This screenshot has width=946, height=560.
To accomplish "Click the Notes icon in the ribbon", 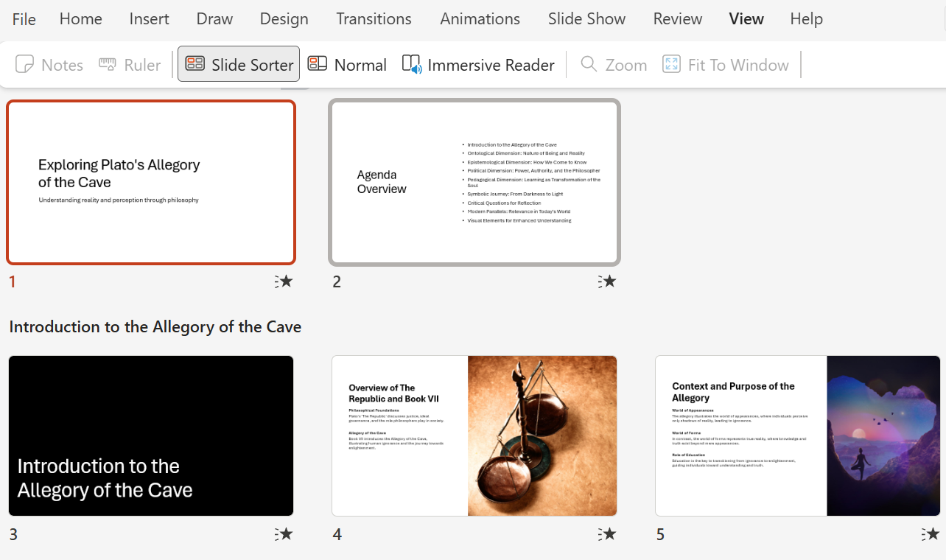I will pos(24,64).
